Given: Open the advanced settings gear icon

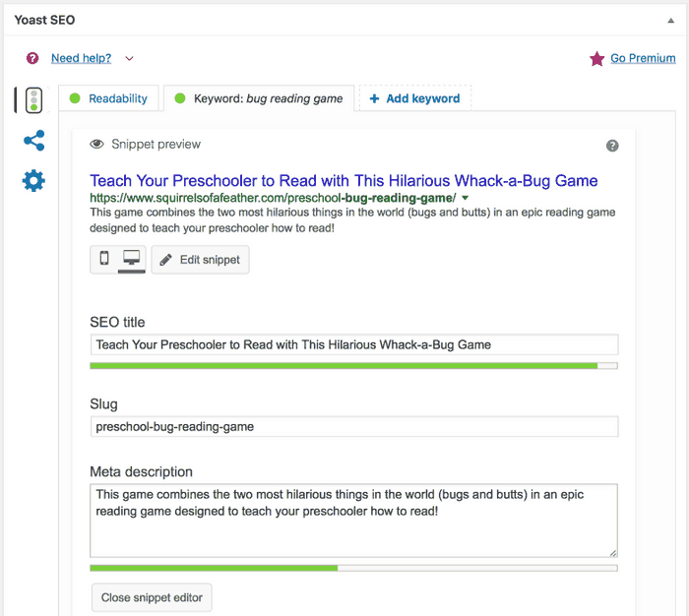Looking at the screenshot, I should pyautogui.click(x=33, y=181).
